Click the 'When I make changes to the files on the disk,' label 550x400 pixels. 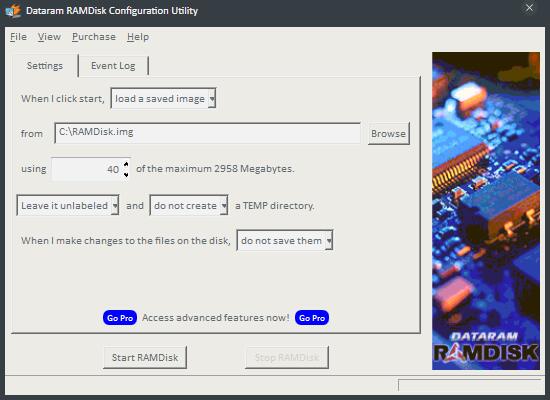126,241
